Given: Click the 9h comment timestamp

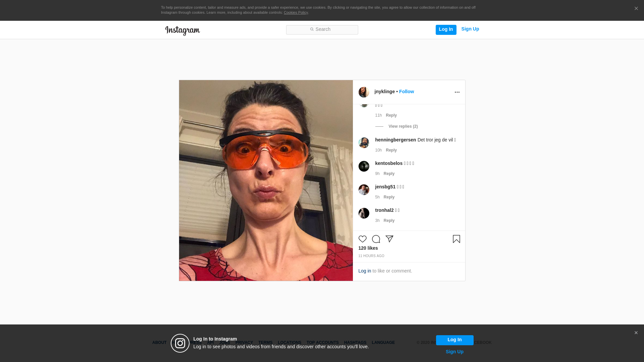Looking at the screenshot, I should click(x=377, y=174).
